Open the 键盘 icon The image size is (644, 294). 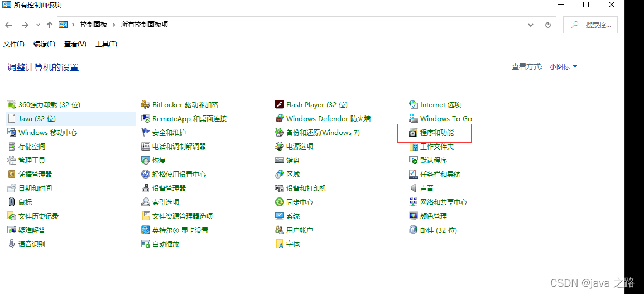pos(280,161)
